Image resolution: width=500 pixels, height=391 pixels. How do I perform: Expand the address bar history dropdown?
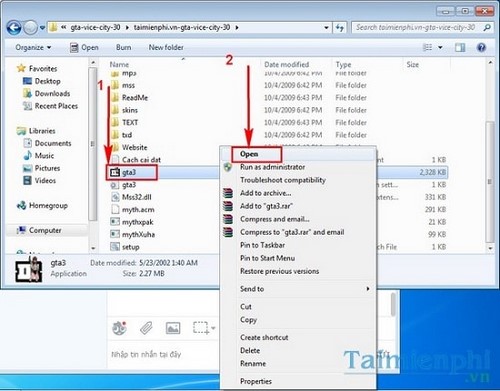point(326,28)
